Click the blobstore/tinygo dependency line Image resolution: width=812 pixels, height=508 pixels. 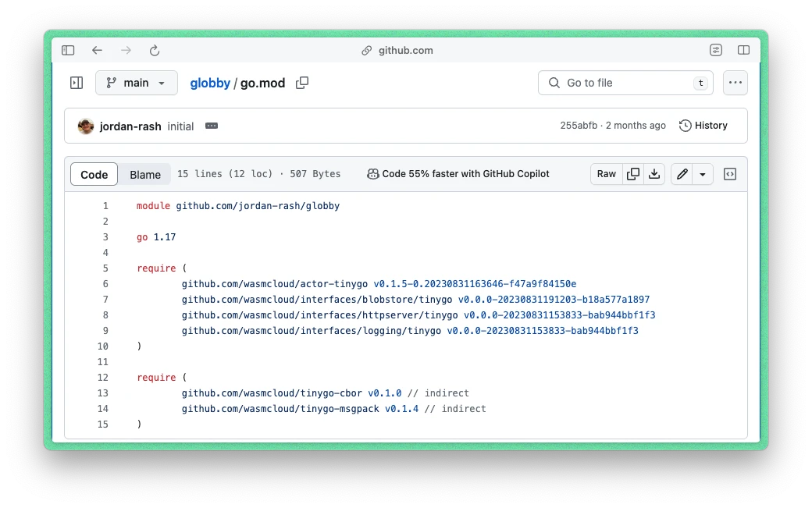click(x=415, y=300)
